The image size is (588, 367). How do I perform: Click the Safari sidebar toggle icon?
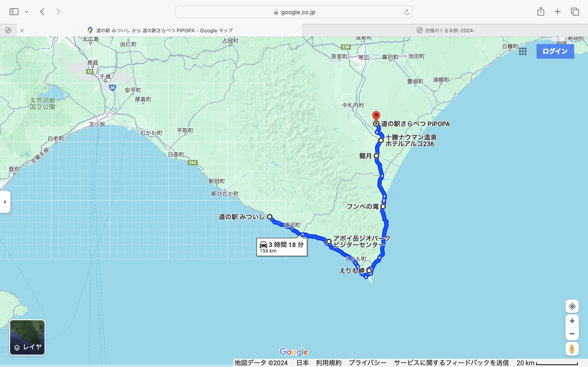(14, 12)
